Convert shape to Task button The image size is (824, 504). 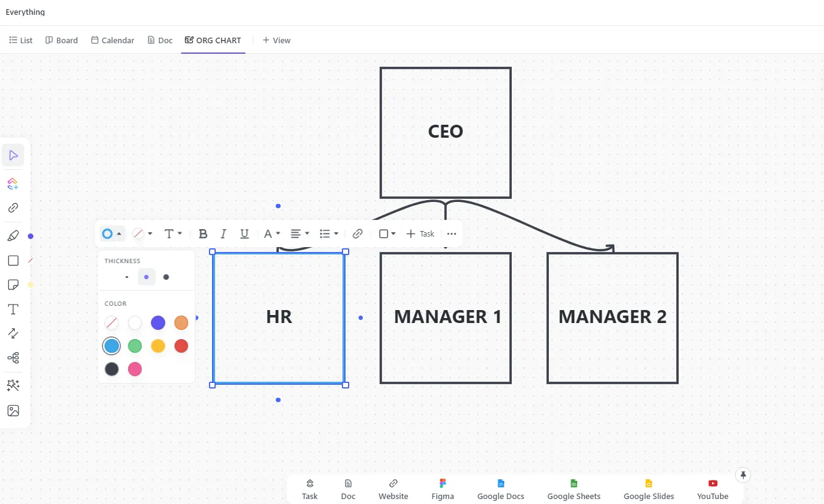420,234
